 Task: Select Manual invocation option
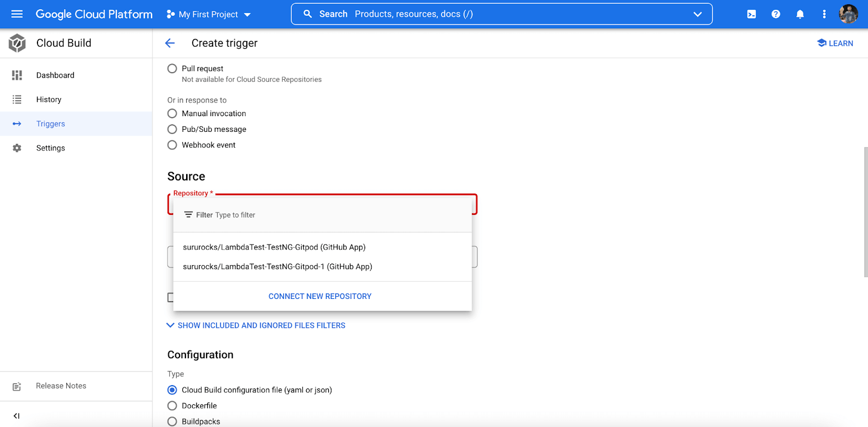click(x=172, y=113)
